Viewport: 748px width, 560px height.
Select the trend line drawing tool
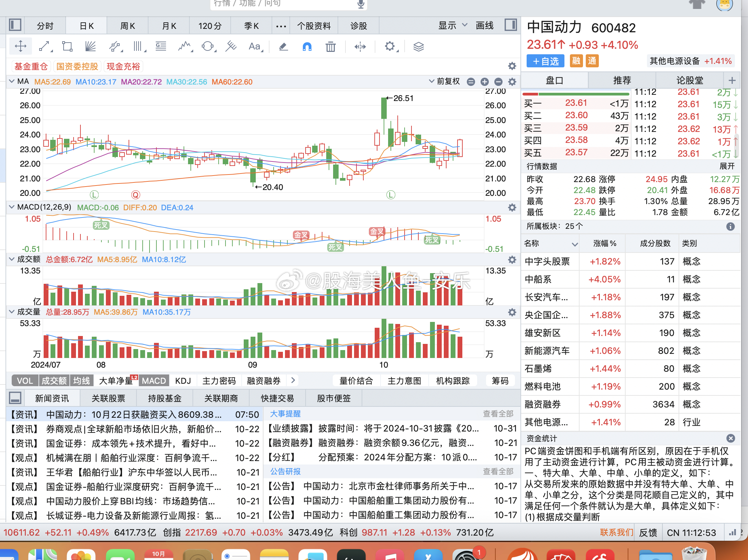(45, 46)
